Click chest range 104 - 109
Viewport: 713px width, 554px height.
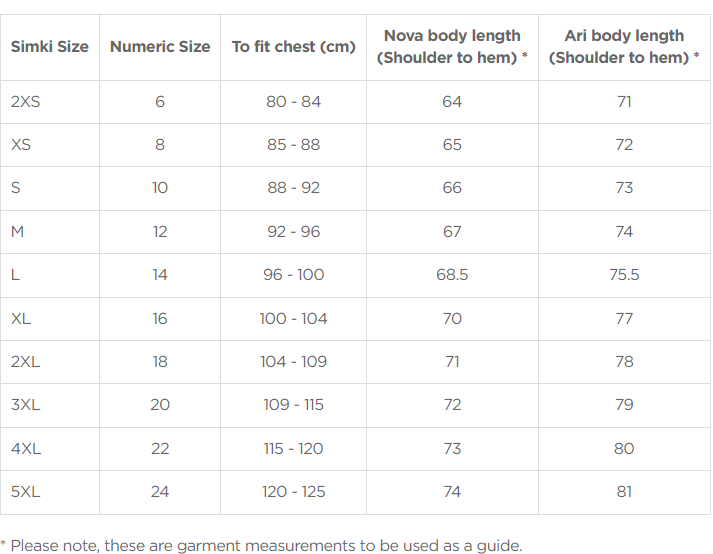pos(294,362)
